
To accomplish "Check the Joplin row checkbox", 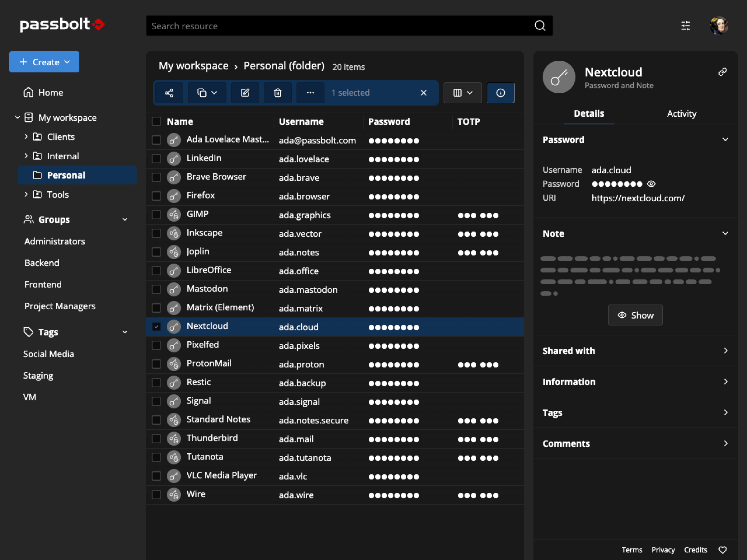I will [x=156, y=252].
